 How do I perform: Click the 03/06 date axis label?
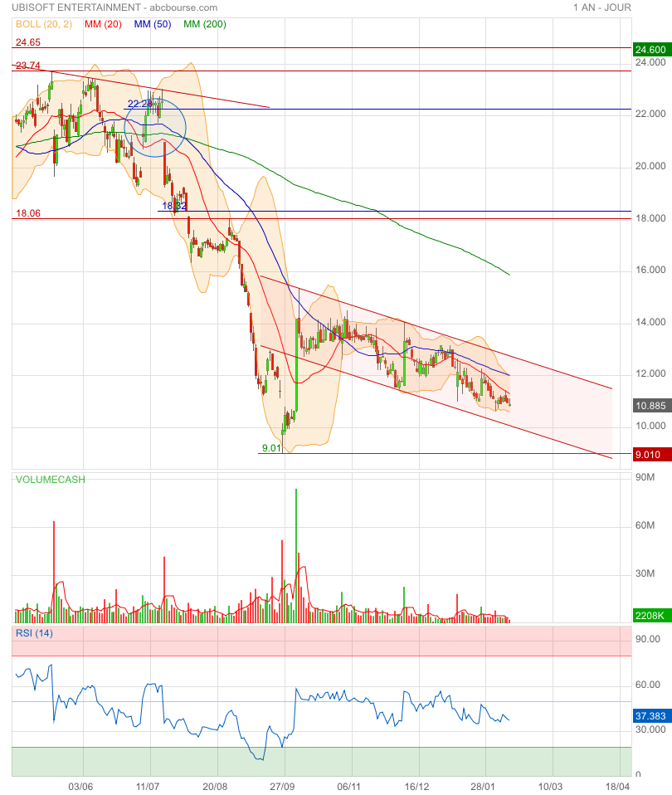coord(80,787)
